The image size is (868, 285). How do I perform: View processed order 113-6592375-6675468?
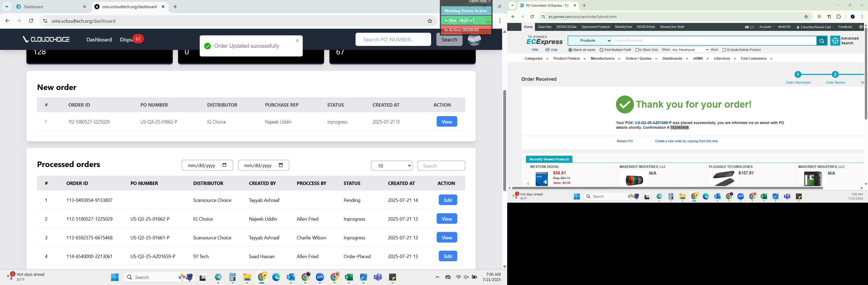coord(446,237)
